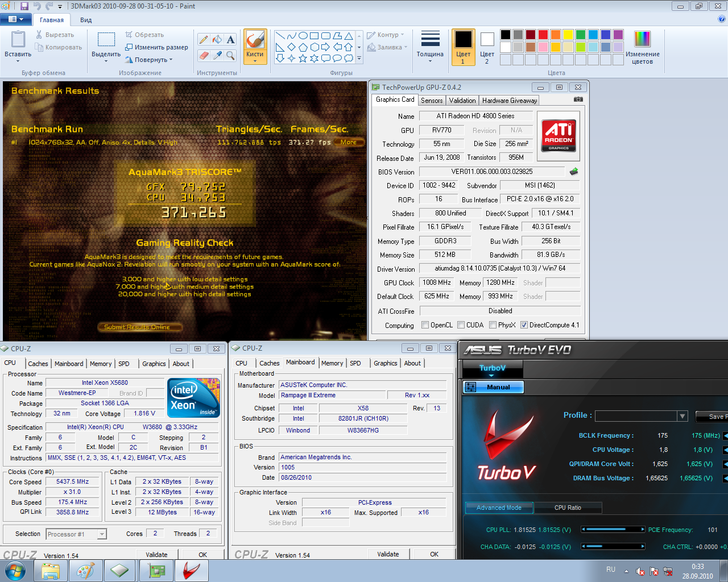Open the Windows Start menu orb
The height and width of the screenshot is (582, 728).
click(15, 570)
